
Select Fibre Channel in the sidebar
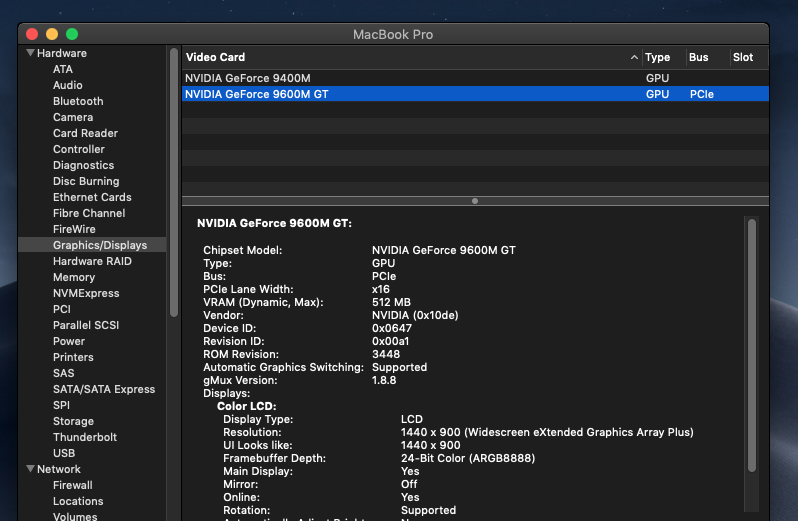click(x=89, y=213)
